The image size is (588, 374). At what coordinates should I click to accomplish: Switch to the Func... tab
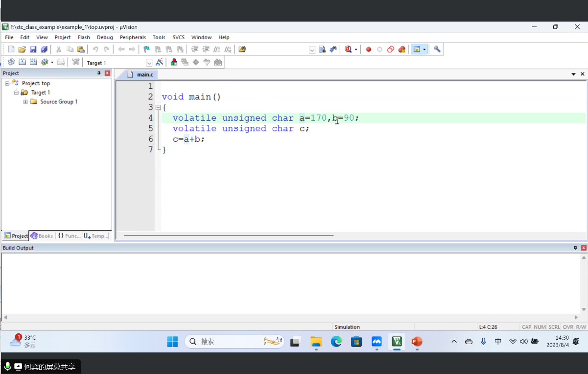click(x=69, y=236)
